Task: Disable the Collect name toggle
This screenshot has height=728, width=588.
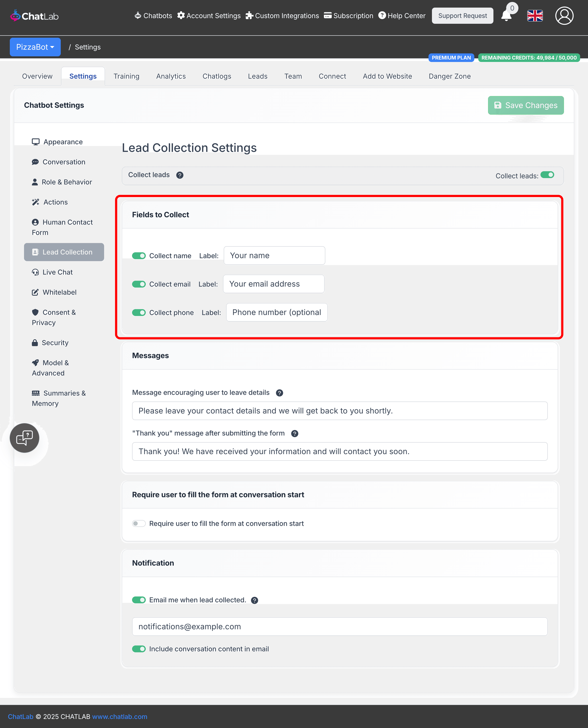Action: coord(139,256)
